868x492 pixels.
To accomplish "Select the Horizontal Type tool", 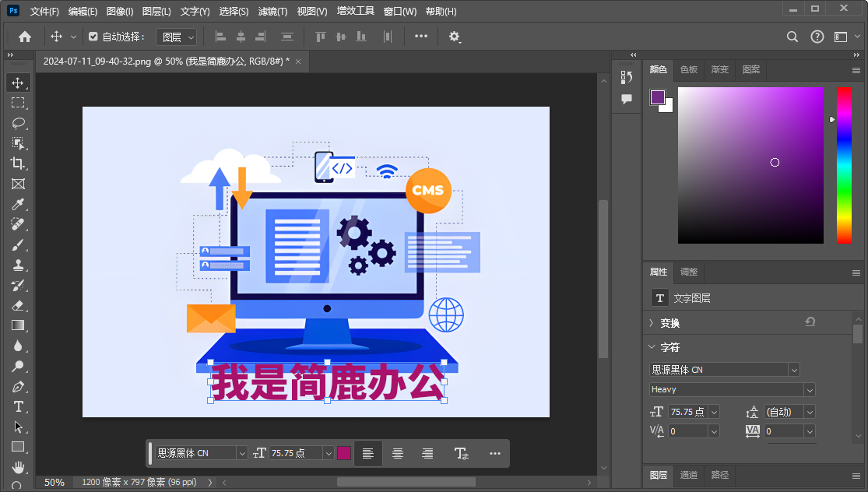I will coord(17,406).
